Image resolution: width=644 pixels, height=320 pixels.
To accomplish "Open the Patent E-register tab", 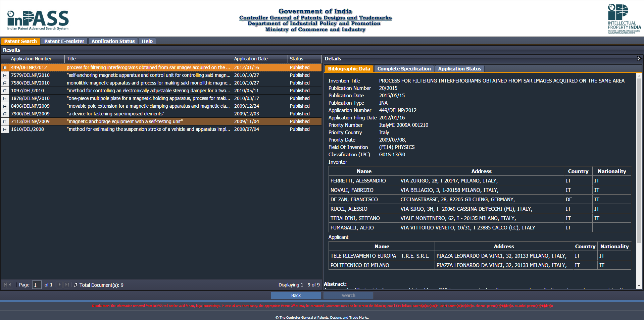I will pyautogui.click(x=64, y=41).
